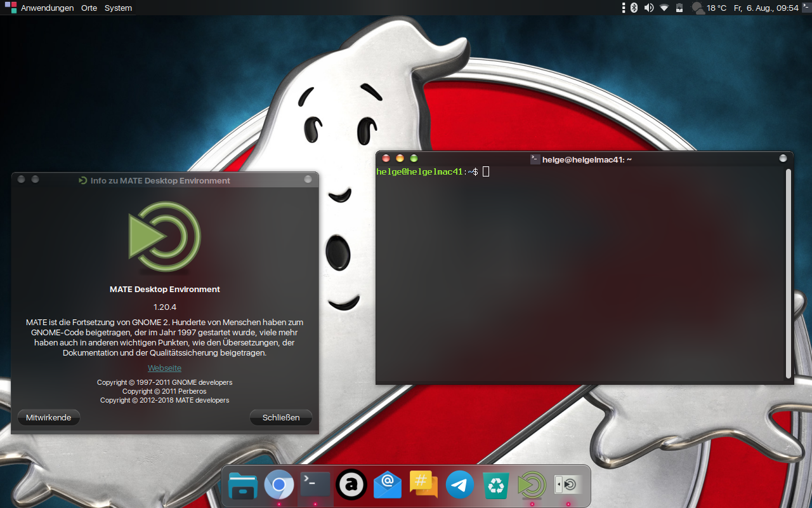Click the Mitwirkende button

[x=49, y=417]
